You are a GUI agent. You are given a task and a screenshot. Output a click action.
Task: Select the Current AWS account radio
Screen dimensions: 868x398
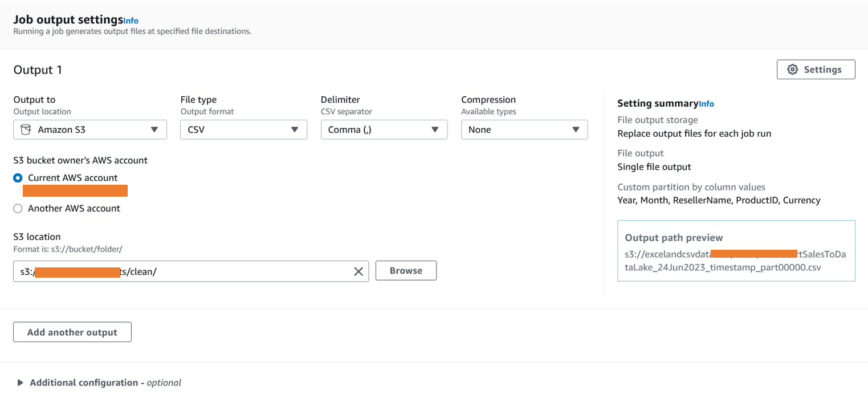18,178
